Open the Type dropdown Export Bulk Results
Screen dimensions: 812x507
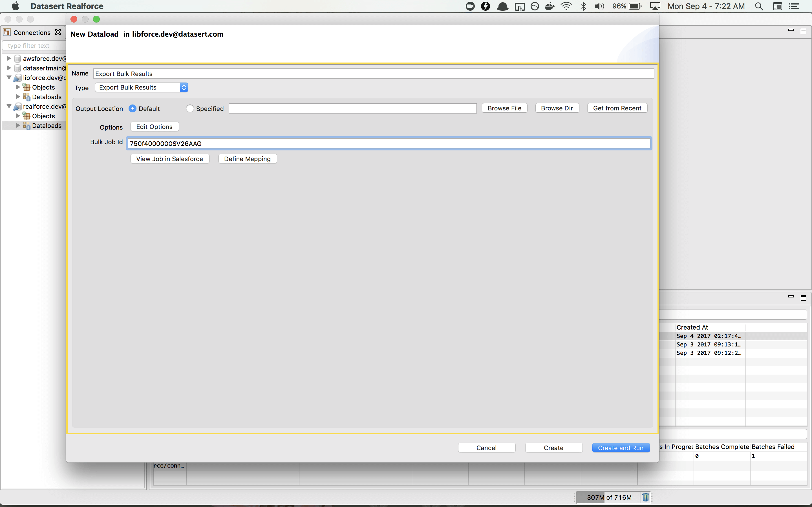141,88
